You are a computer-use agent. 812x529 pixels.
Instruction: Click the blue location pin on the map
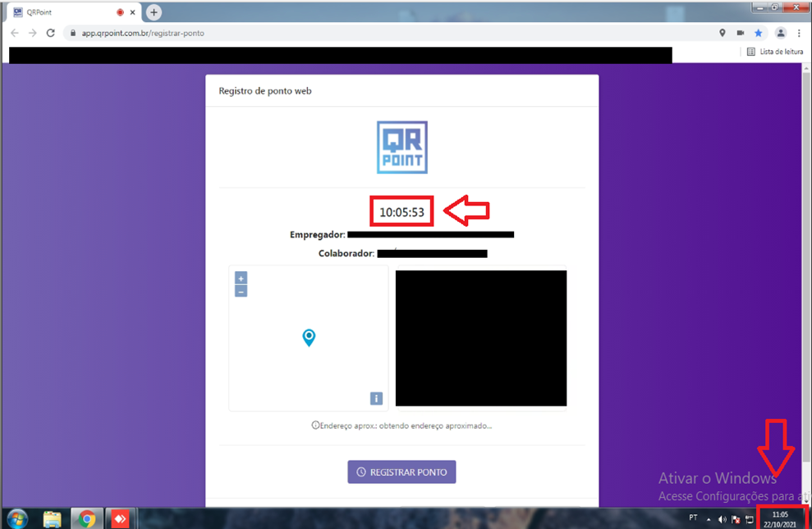(x=309, y=337)
